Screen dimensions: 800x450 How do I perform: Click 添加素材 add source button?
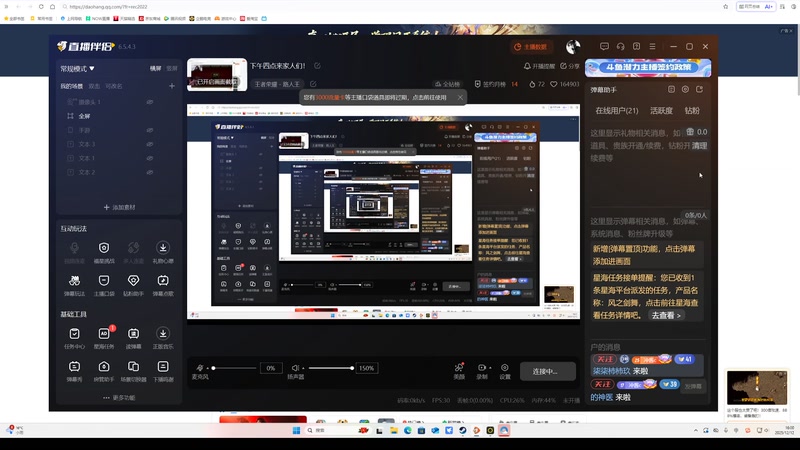click(x=119, y=207)
